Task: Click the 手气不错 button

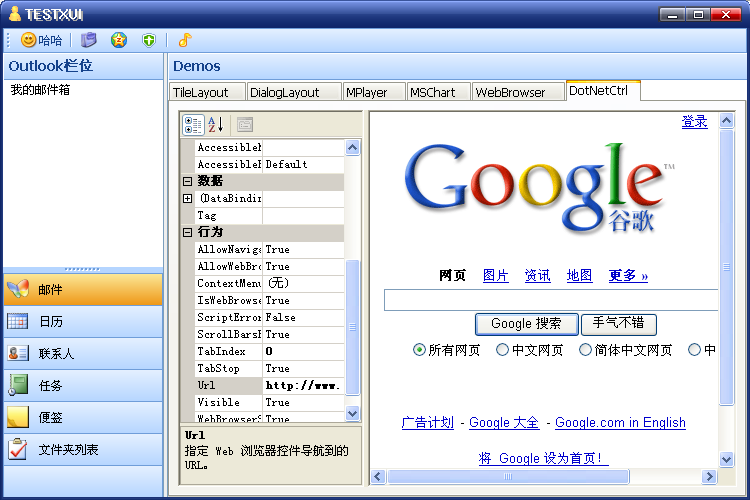Action: (x=618, y=324)
